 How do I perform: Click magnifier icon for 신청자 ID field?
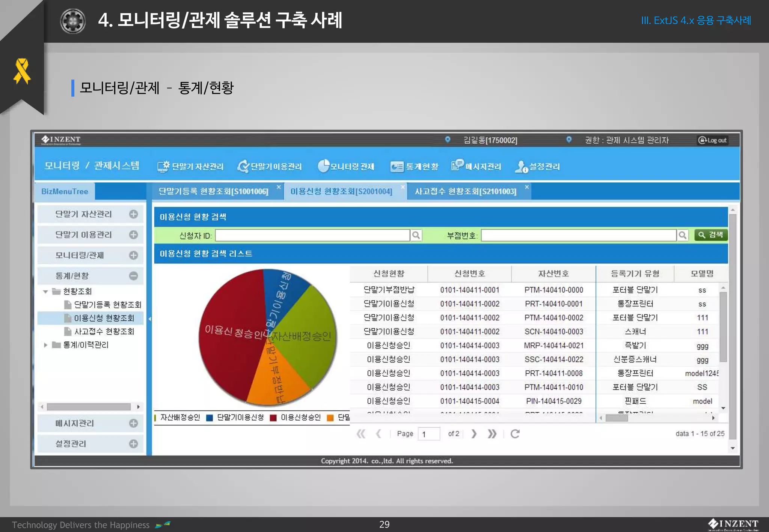416,235
